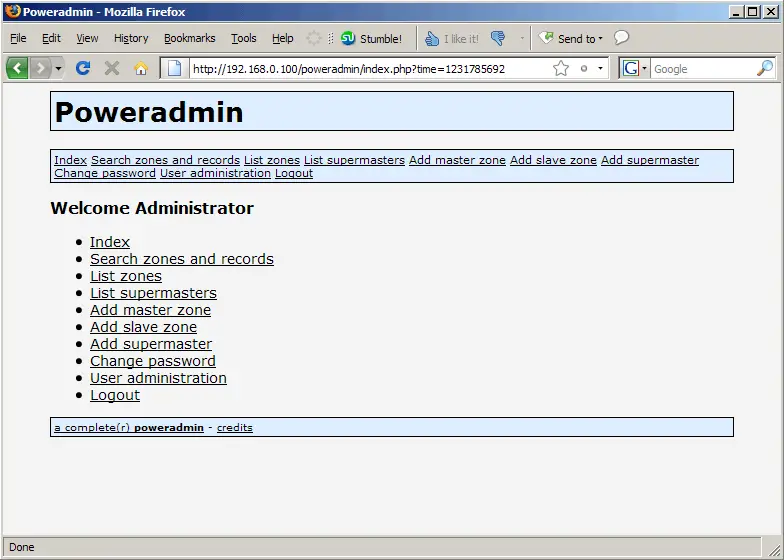Open the Google search engine selector

[634, 68]
